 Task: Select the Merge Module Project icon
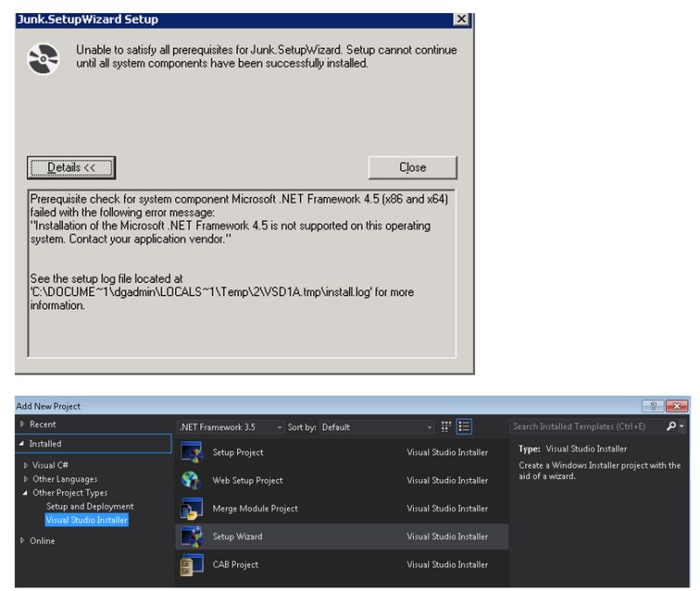coord(194,509)
